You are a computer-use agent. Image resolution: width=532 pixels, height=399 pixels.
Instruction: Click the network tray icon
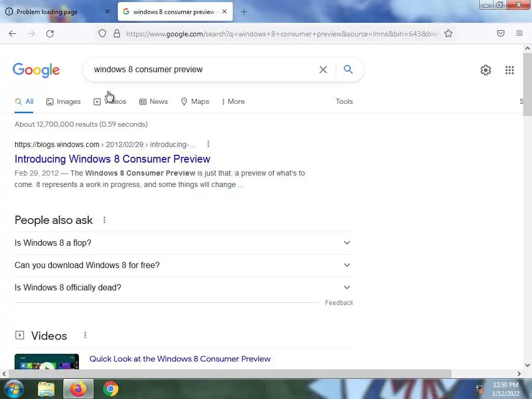pos(480,389)
